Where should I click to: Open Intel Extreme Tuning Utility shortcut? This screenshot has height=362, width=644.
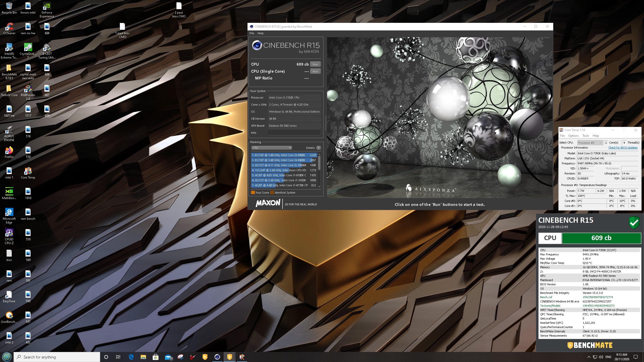click(9, 51)
